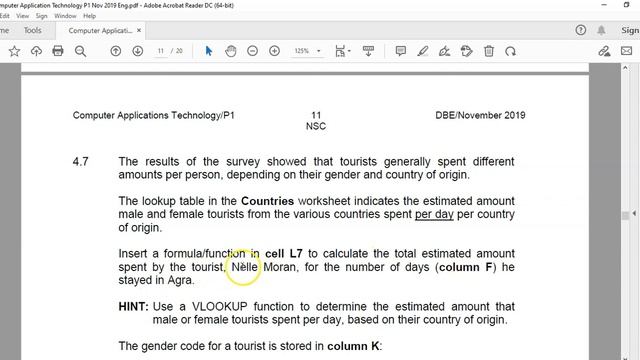This screenshot has height=360, width=640.
Task: Open the View menu
Action: tap(22, 16)
